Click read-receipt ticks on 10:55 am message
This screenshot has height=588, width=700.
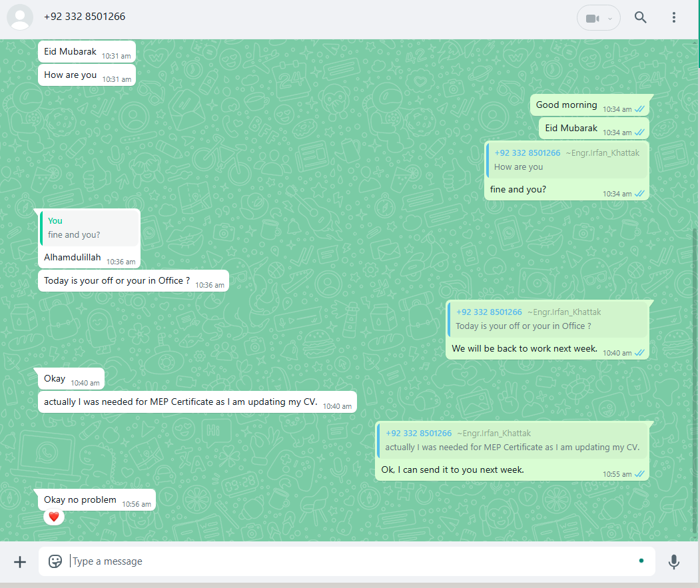point(640,474)
